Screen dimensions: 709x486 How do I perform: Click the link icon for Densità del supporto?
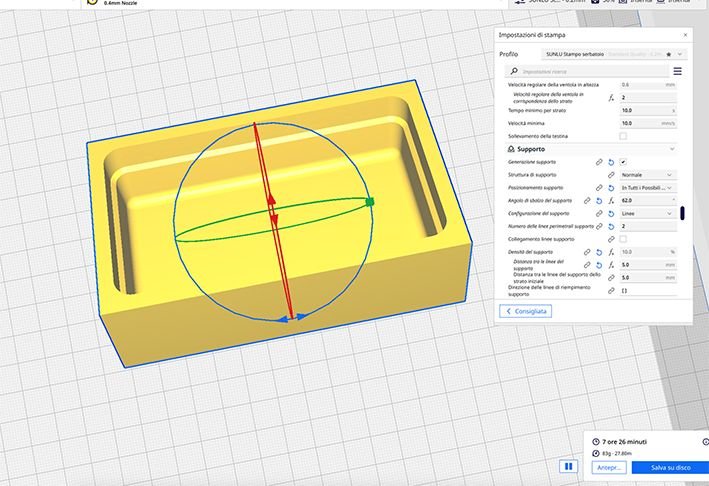point(587,252)
